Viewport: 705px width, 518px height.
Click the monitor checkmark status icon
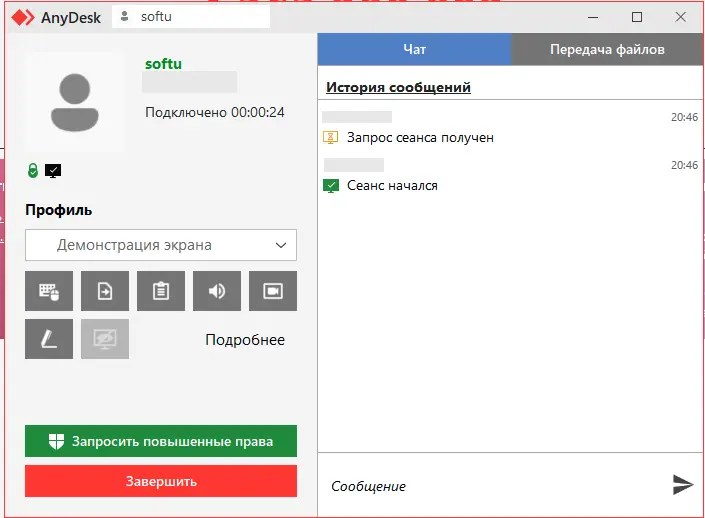pos(53,171)
